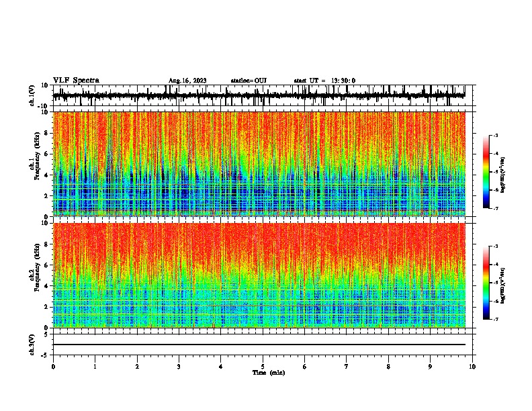Click time axis tick label "4"
The height and width of the screenshot is (411, 532).
click(221, 367)
